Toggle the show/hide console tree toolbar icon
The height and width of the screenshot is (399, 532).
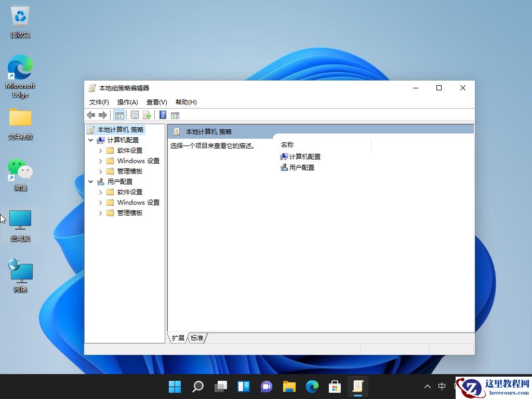tap(119, 115)
